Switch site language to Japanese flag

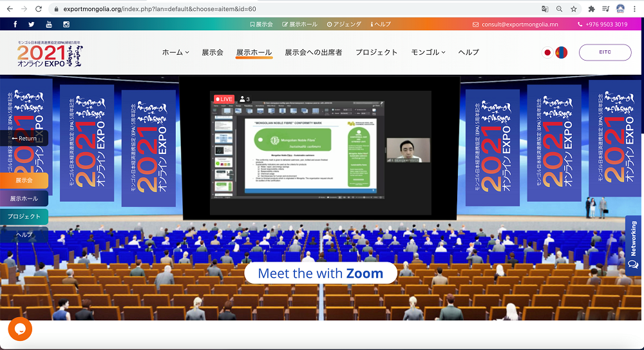(x=547, y=52)
